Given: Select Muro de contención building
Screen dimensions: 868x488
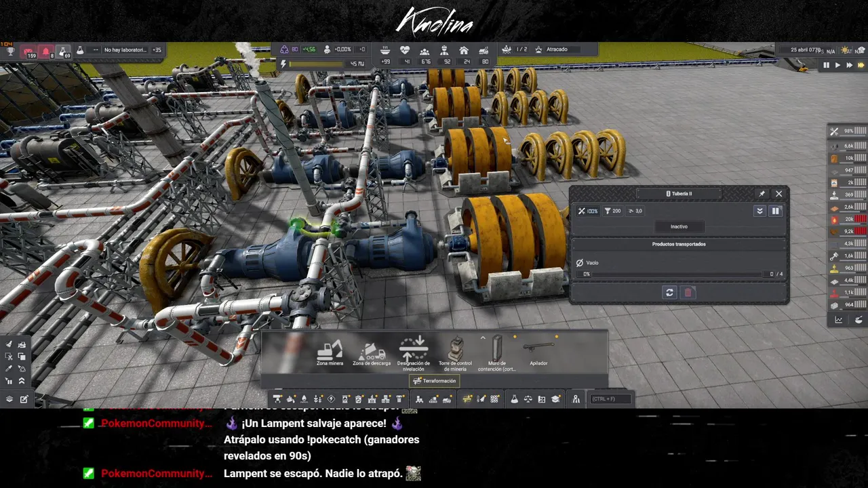Looking at the screenshot, I should [497, 353].
